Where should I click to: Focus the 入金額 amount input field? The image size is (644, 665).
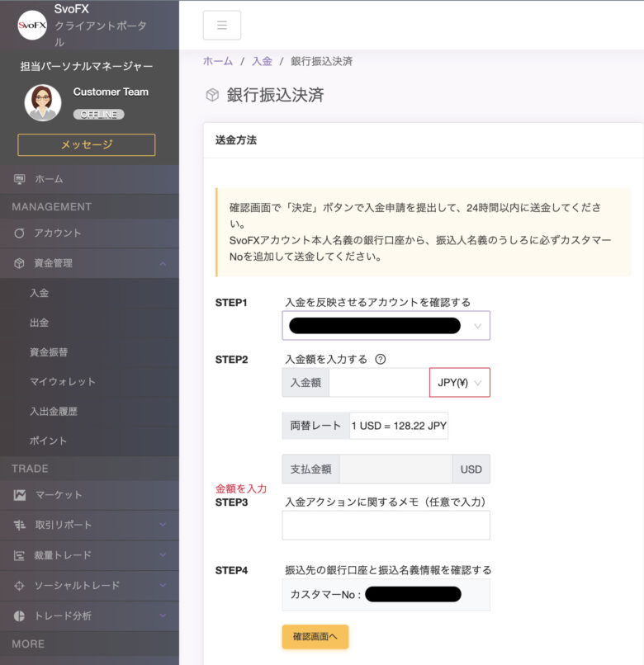click(379, 383)
